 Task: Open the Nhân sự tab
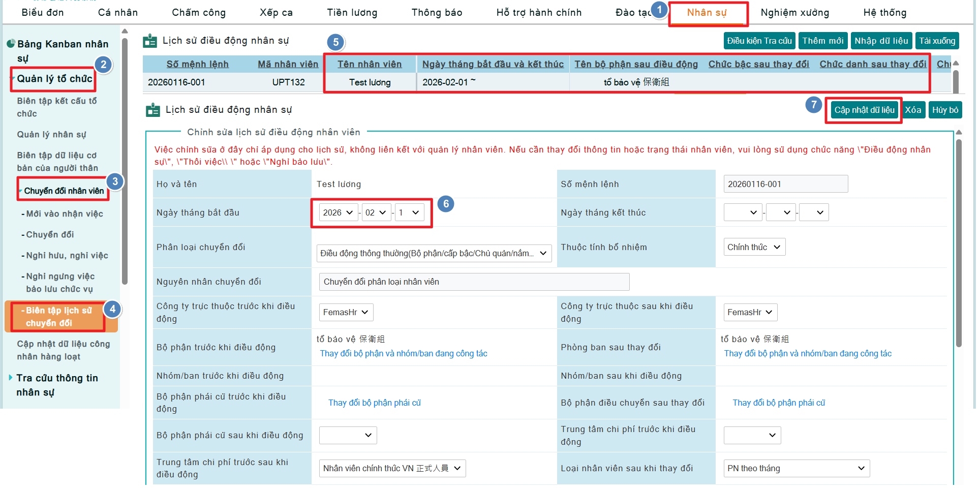(707, 13)
